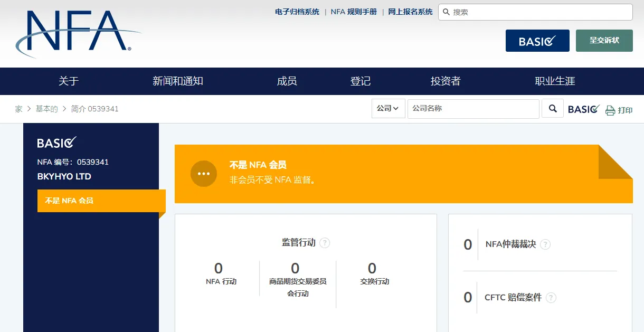Open the 新闻和通知 menu

[x=178, y=81]
